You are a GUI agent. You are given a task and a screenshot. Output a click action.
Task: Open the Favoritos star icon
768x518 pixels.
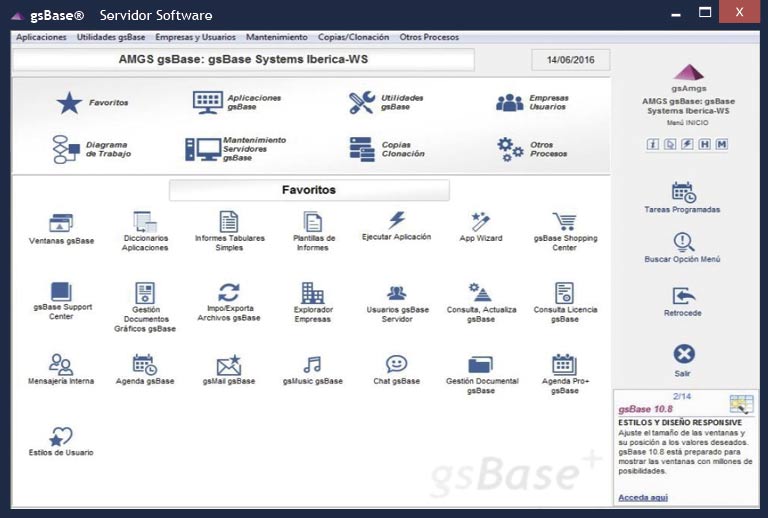[x=69, y=103]
